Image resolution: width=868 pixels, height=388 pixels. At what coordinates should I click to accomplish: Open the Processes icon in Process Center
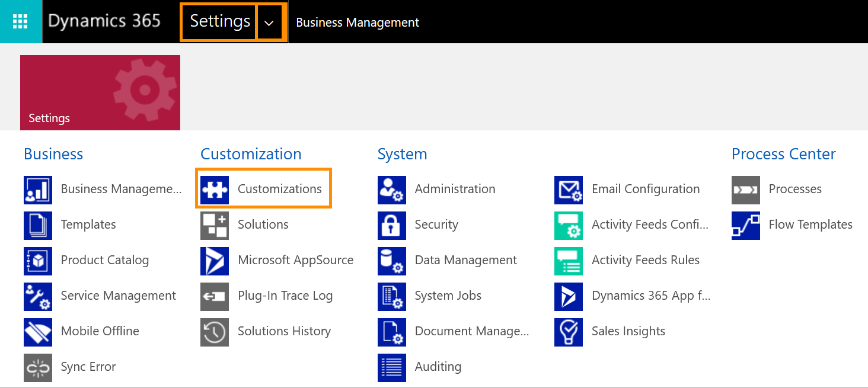point(746,190)
